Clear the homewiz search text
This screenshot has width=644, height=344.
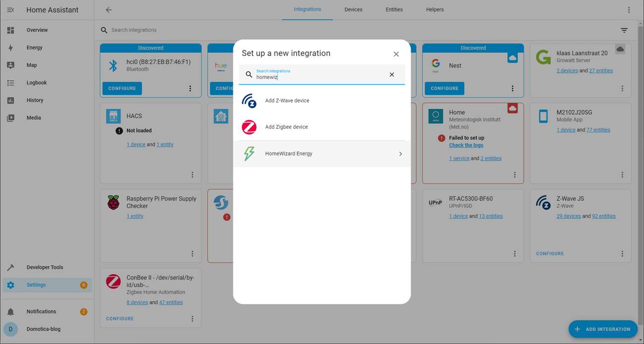(x=392, y=75)
